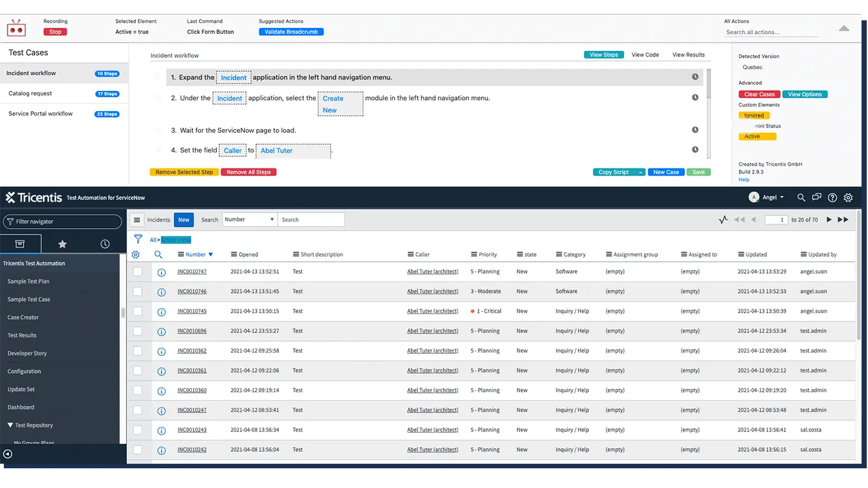
Task: Tick the checkbox for INC0010360
Action: (x=138, y=390)
